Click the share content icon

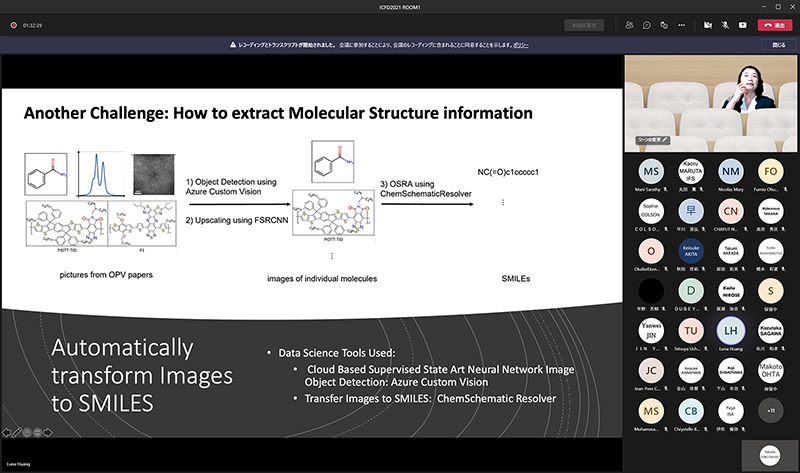click(743, 25)
